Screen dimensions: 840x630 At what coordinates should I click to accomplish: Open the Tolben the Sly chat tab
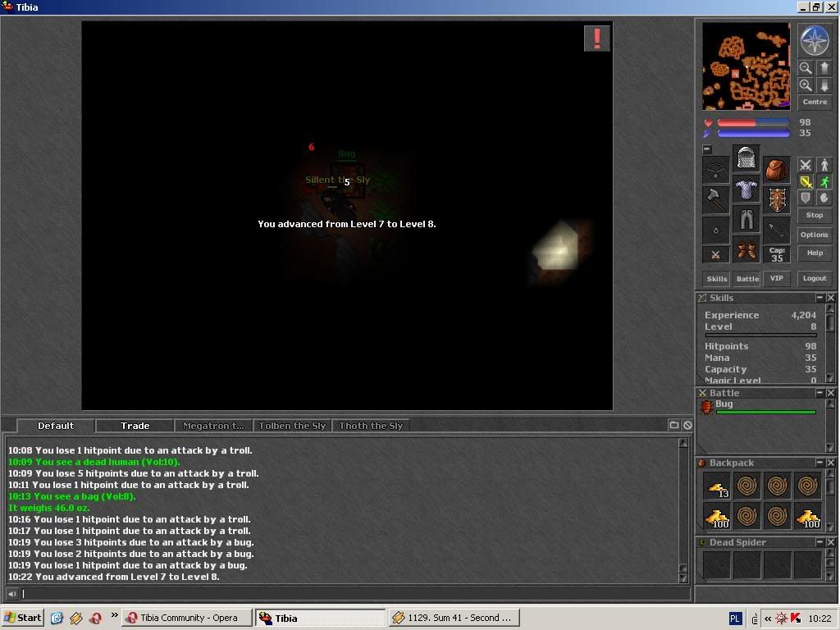point(292,426)
